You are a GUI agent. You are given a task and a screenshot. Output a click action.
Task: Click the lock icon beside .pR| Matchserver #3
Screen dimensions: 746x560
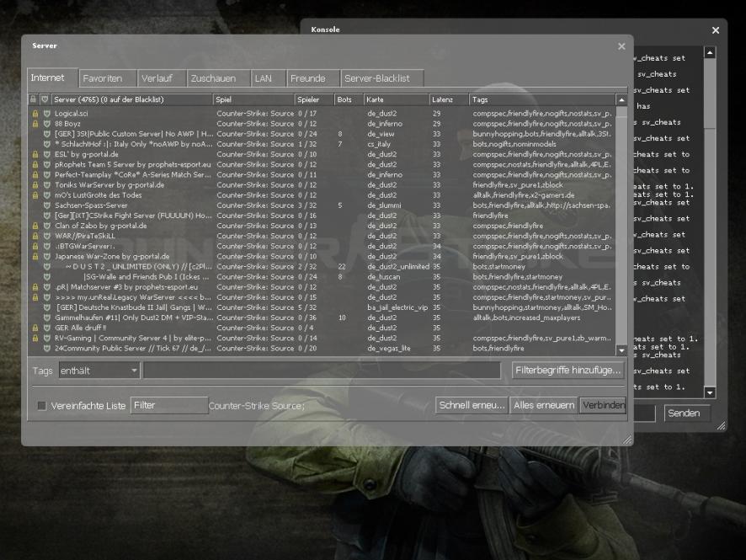[35, 287]
